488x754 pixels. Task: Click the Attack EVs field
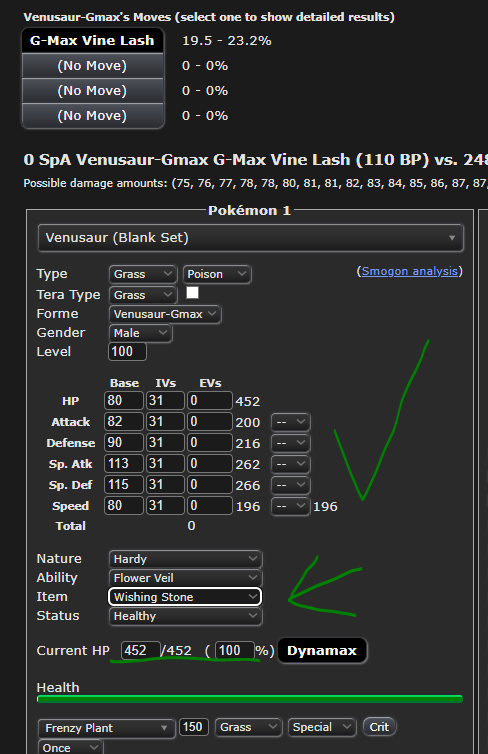click(x=210, y=422)
